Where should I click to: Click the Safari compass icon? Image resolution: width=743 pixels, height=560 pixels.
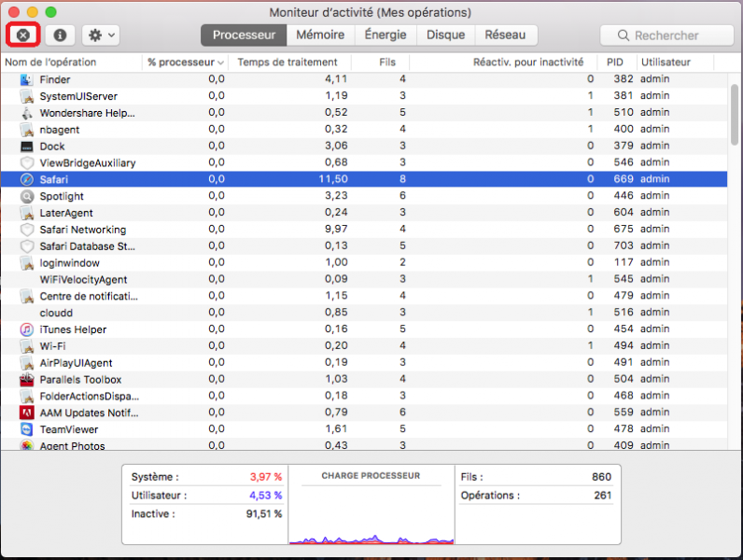coord(26,179)
